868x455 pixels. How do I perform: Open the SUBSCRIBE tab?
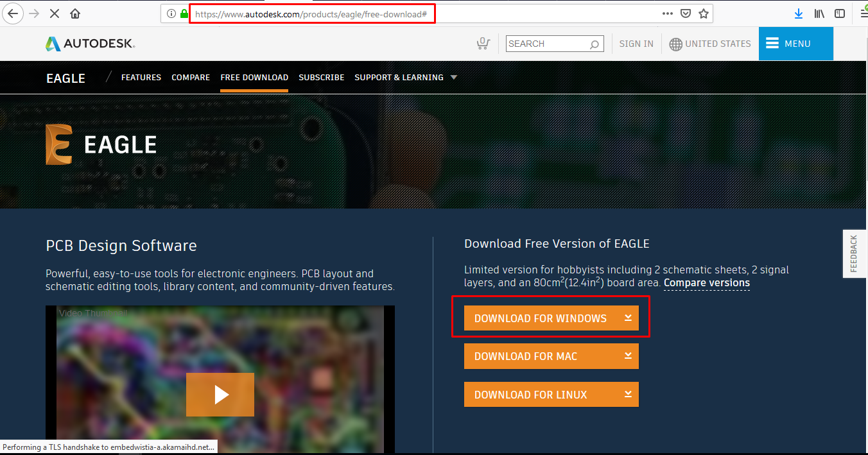322,77
